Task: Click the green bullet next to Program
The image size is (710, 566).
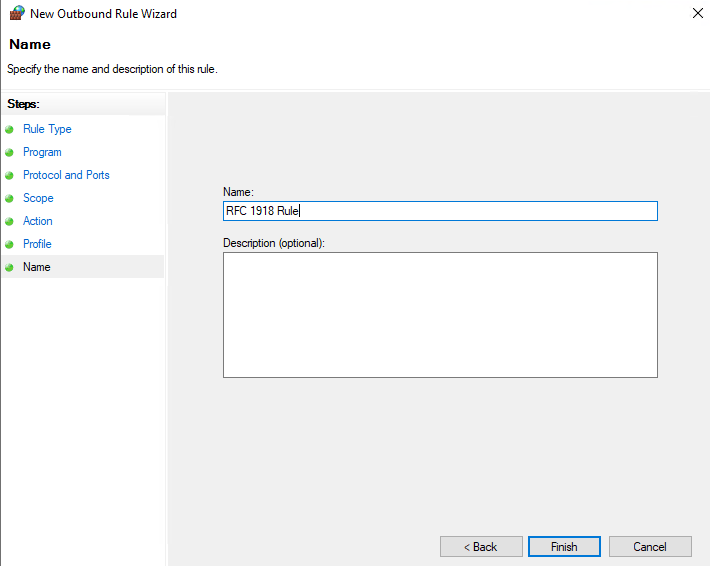Action: [10, 153]
